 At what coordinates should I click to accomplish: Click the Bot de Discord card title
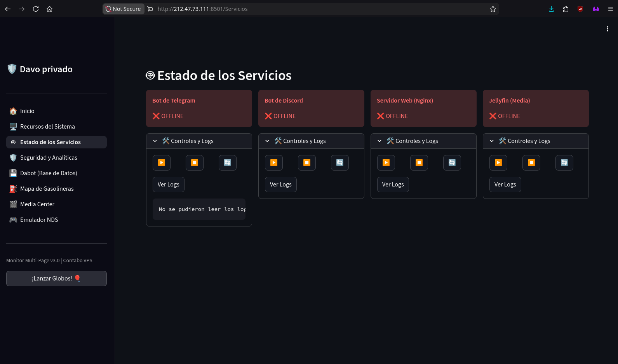point(284,101)
